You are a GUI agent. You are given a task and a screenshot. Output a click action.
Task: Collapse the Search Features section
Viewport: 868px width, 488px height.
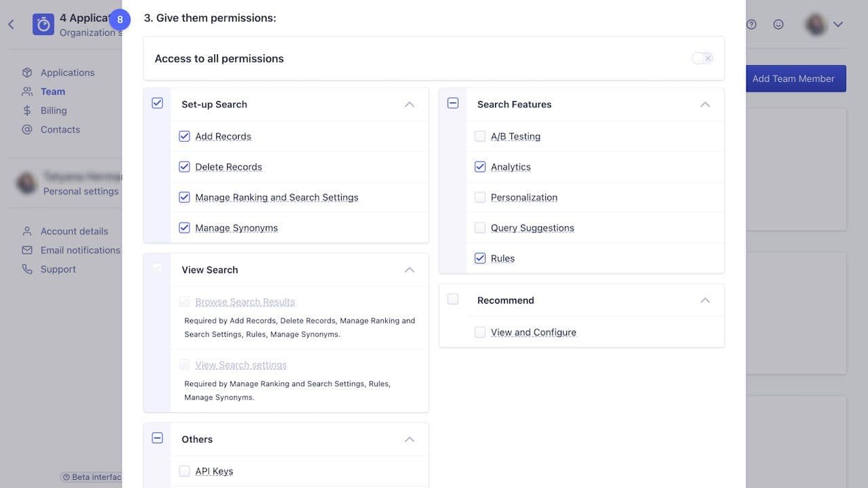[705, 104]
